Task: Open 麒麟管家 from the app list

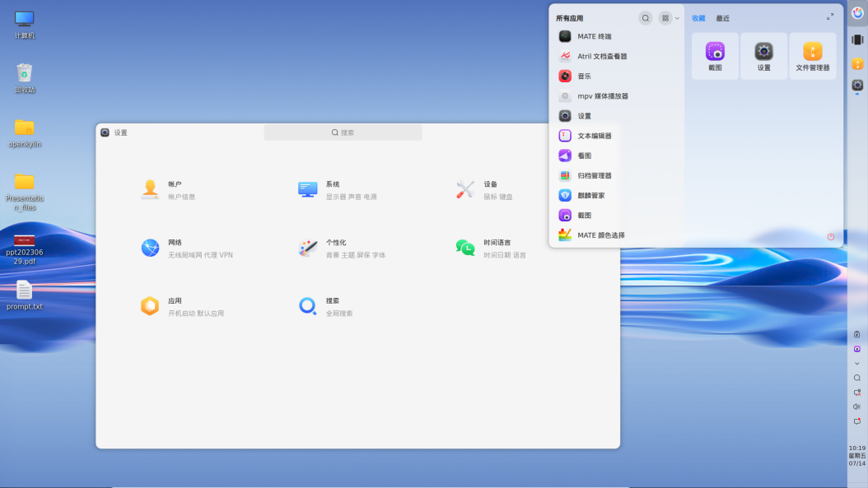Action: pyautogui.click(x=614, y=196)
